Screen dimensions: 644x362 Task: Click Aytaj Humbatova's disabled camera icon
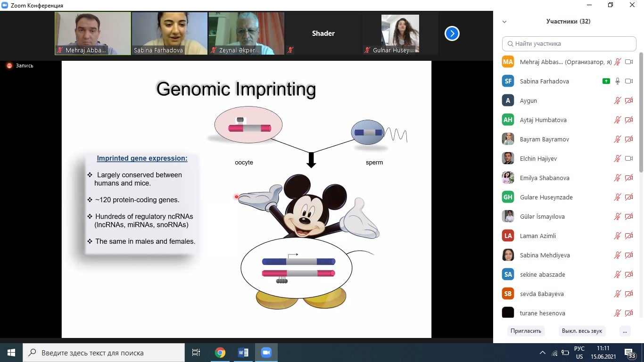[629, 120]
